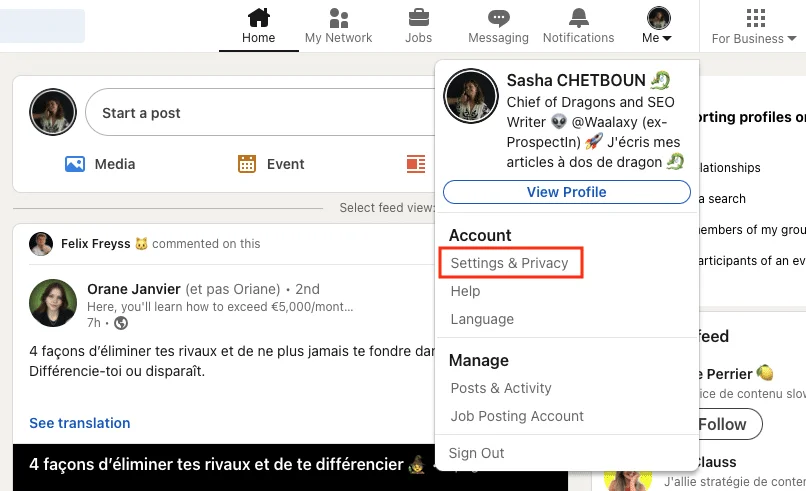The height and width of the screenshot is (491, 806).
Task: Click 'Here, you'll learn how to exceed' tagline
Action: click(220, 307)
